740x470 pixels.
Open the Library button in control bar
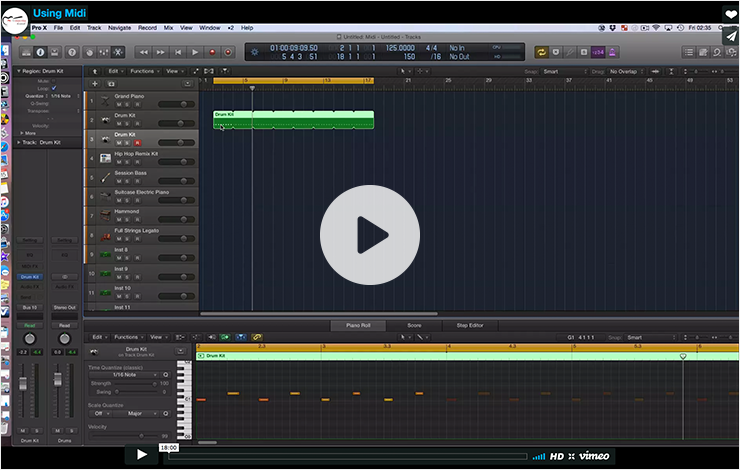tap(26, 52)
